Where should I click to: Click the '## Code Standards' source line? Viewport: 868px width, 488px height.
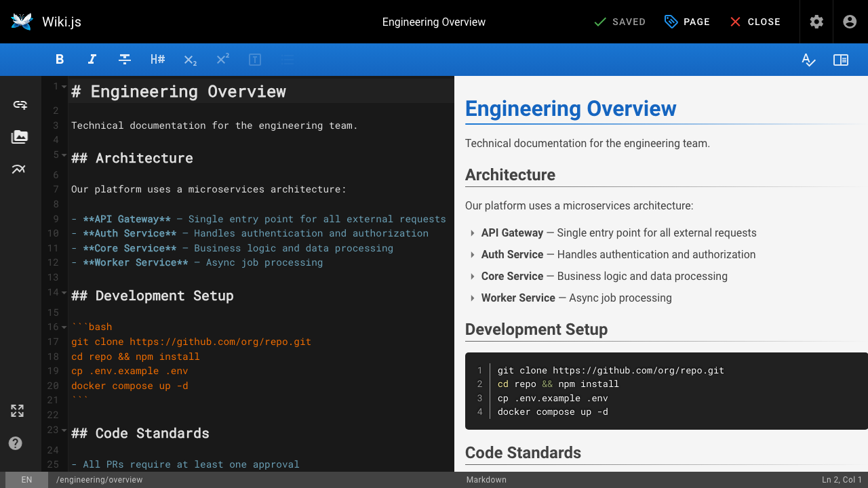click(140, 433)
